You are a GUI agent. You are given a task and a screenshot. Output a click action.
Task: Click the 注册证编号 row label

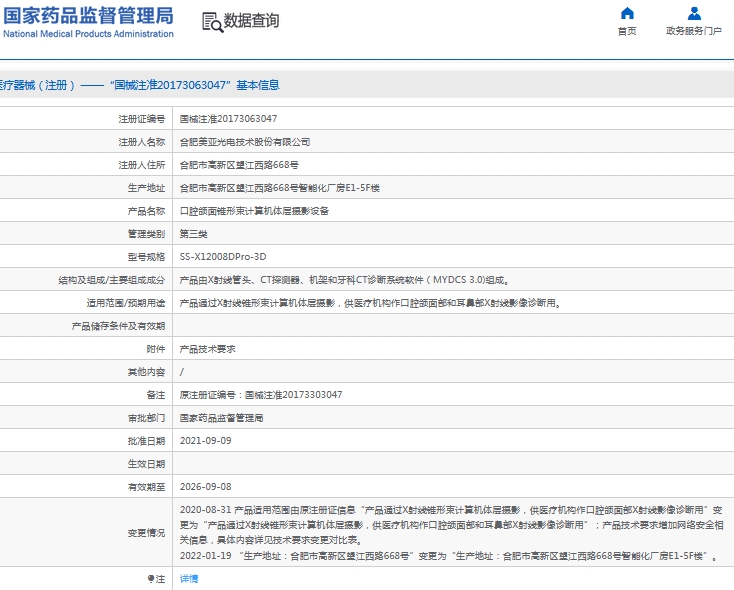tap(141, 119)
